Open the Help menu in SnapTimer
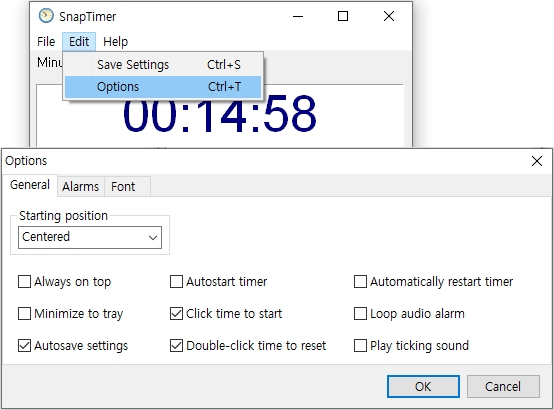Image resolution: width=554 pixels, height=410 pixels. (x=115, y=41)
